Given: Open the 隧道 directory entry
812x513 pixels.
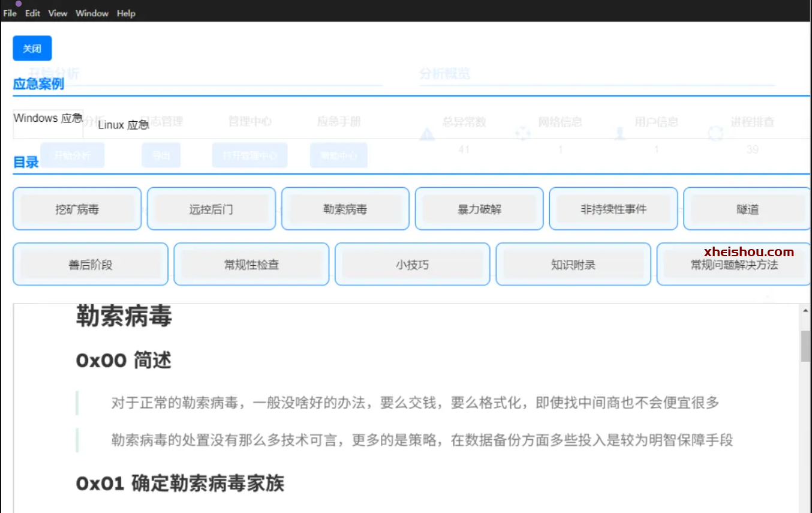Looking at the screenshot, I should coord(747,209).
